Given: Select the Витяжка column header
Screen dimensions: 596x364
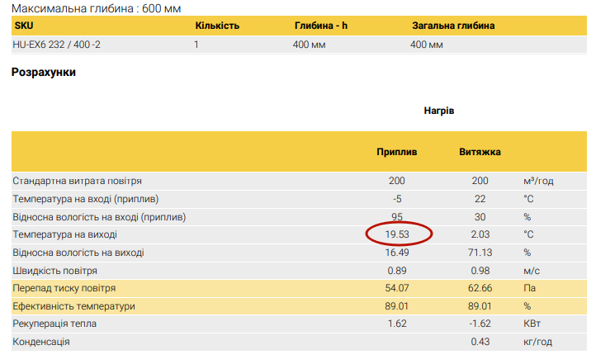Looking at the screenshot, I should pos(480,152).
